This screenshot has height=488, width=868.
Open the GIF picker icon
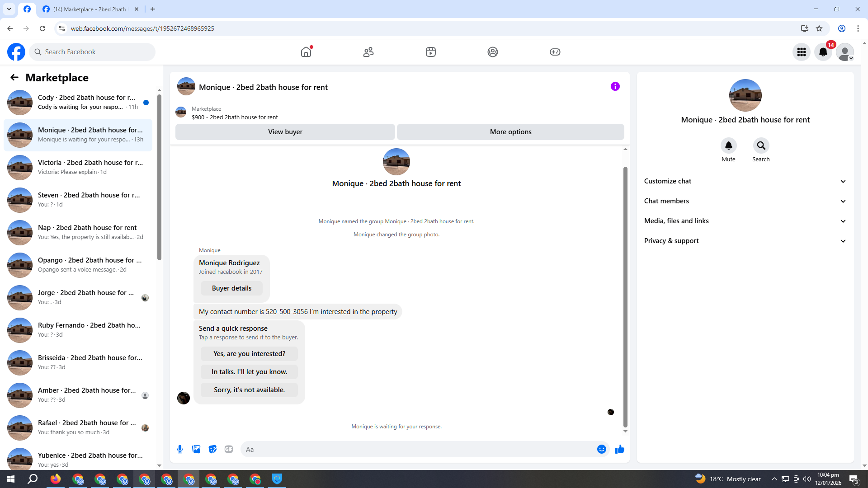pyautogui.click(x=229, y=449)
